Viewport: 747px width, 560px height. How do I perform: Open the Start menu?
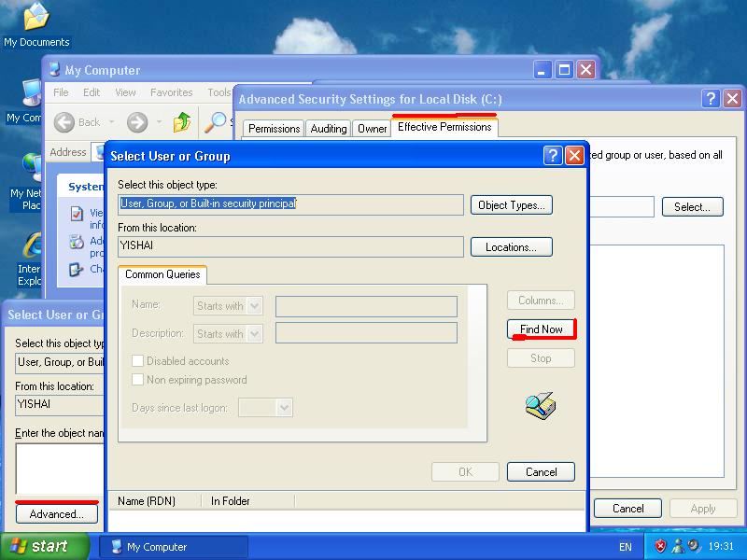point(44,546)
